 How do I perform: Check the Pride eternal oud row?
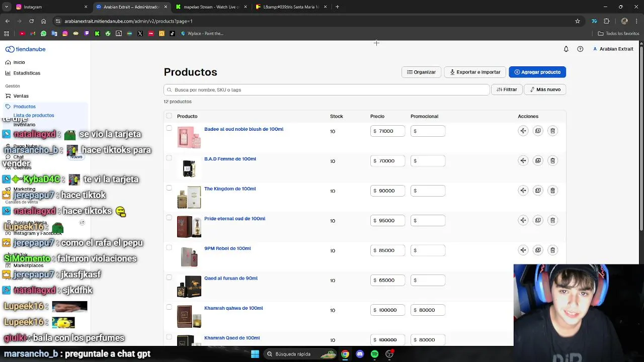169,218
